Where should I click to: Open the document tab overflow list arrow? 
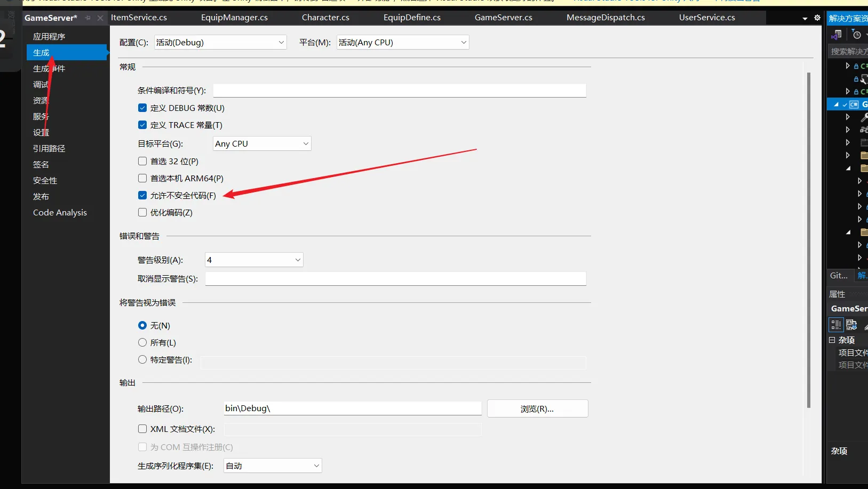(805, 19)
